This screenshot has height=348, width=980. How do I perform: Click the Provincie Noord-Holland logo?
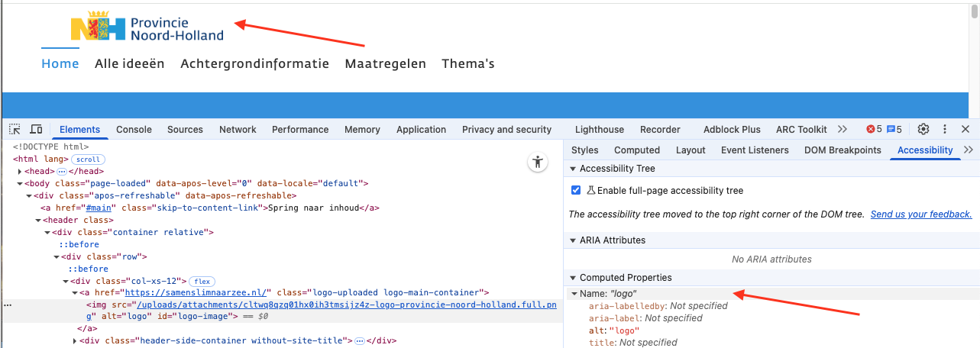(x=147, y=28)
